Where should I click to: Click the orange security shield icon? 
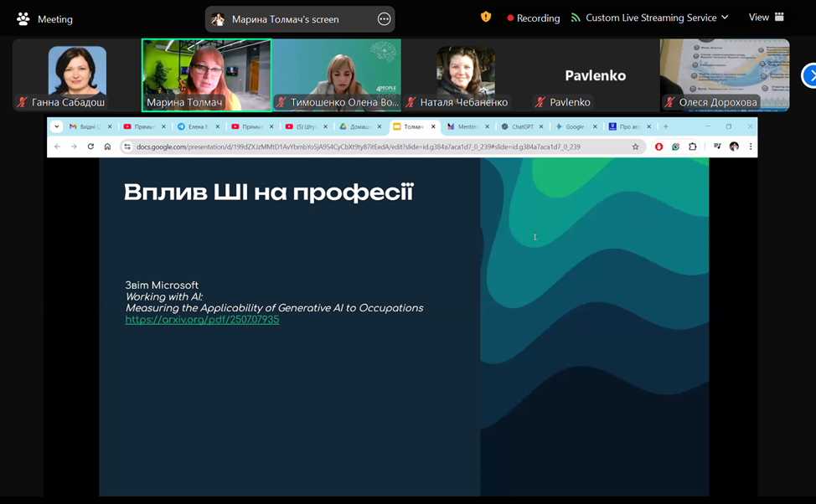485,17
